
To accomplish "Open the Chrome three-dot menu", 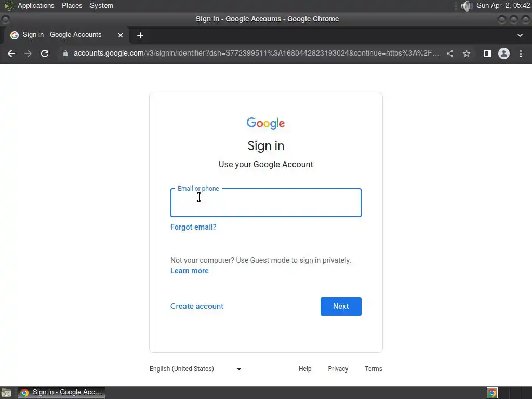I will coord(521,54).
